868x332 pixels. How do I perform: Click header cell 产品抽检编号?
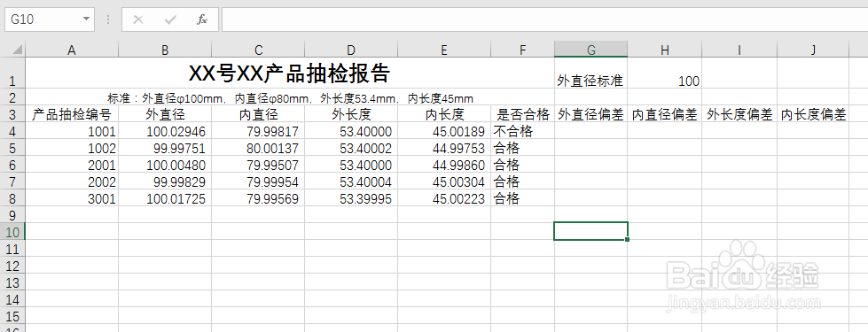coord(72,115)
